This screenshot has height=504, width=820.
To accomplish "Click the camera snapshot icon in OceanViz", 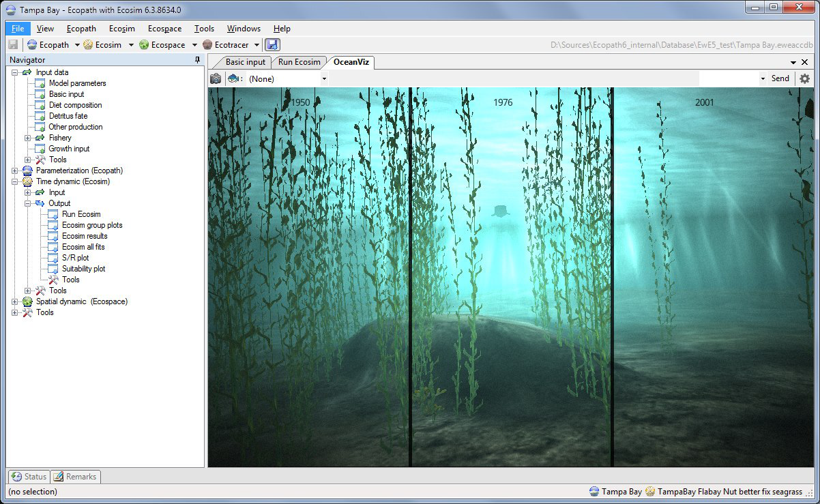I will 216,78.
